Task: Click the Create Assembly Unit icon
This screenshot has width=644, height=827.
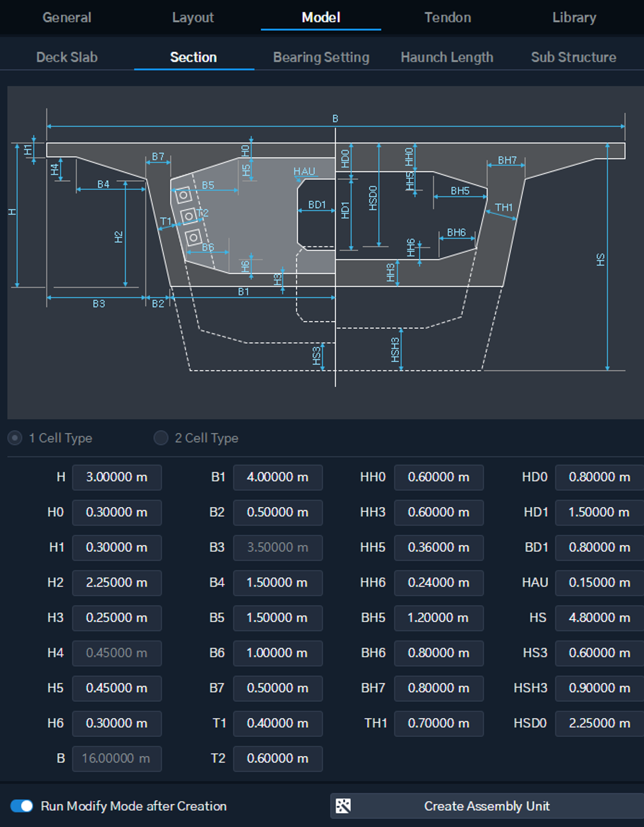Action: [343, 806]
